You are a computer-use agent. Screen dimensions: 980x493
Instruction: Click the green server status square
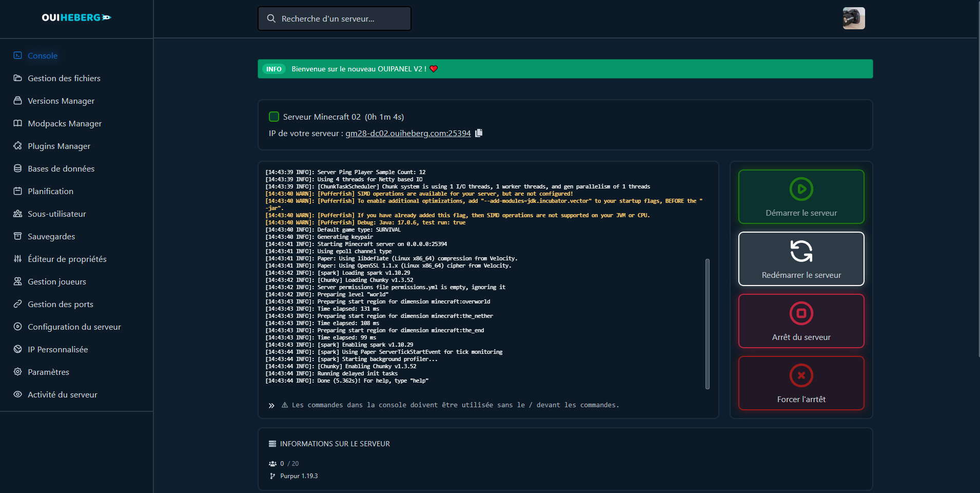(274, 117)
